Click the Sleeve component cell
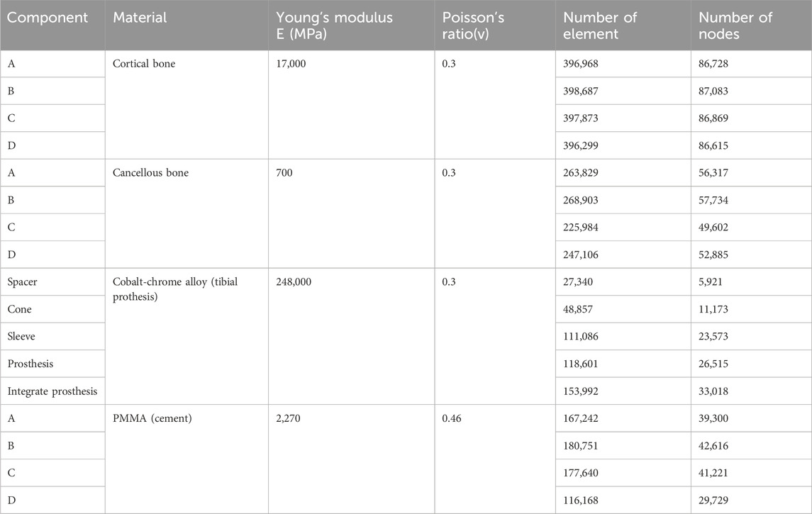The image size is (812, 514). 22,336
